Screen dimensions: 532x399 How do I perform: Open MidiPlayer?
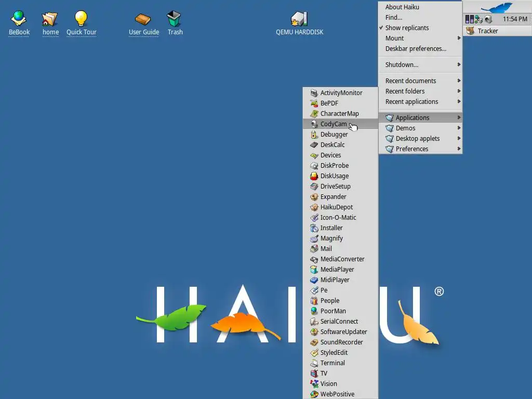pyautogui.click(x=340, y=280)
